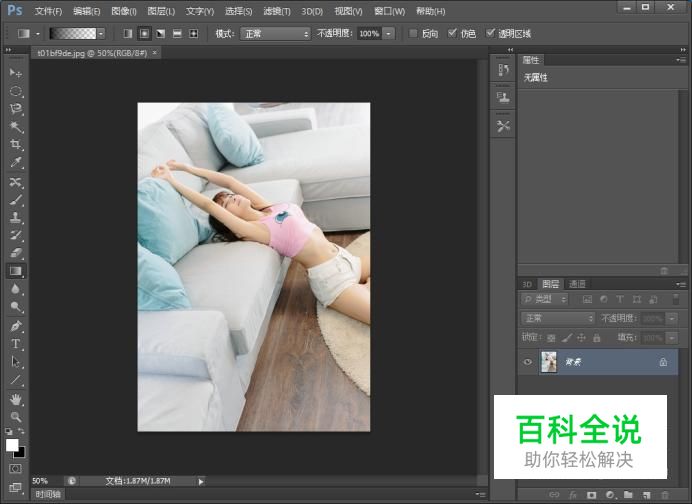692x504 pixels.
Task: Click the 背景 layer thumbnail
Action: click(x=549, y=362)
